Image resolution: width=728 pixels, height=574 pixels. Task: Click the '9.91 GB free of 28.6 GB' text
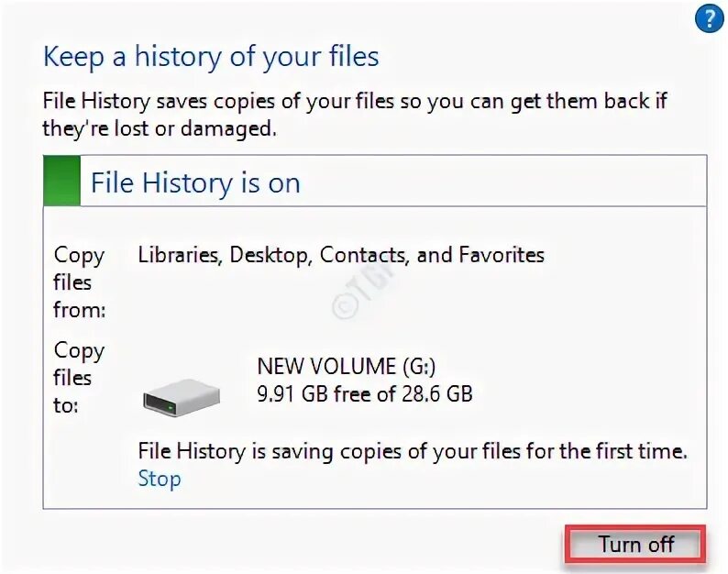coord(365,395)
